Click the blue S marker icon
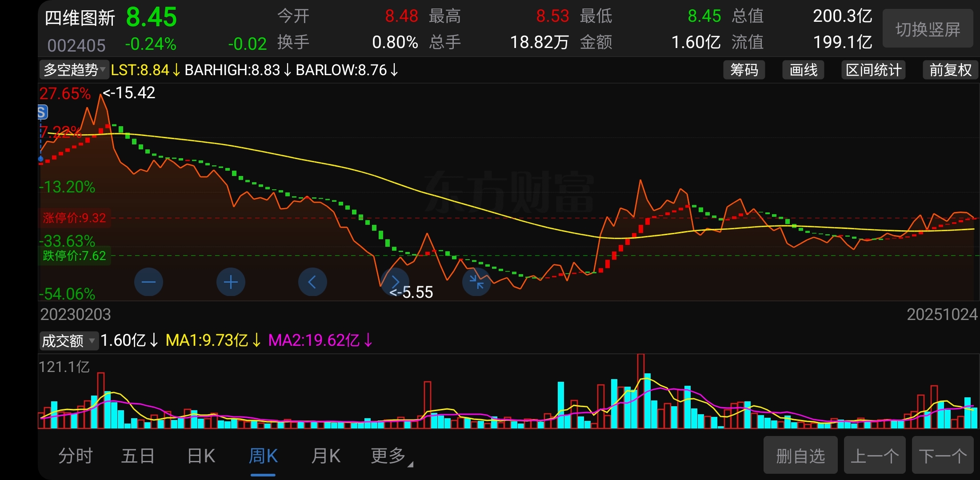 (42, 112)
